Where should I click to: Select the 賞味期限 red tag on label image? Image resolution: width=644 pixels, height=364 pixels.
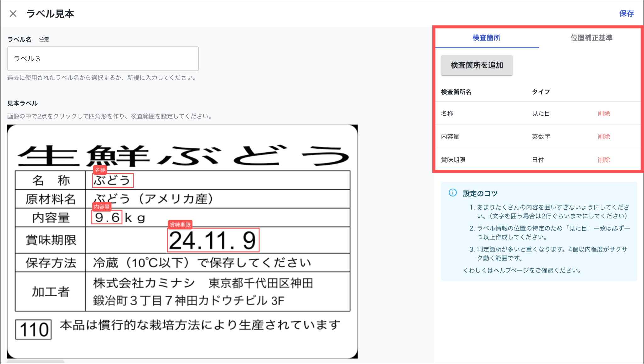[180, 225]
